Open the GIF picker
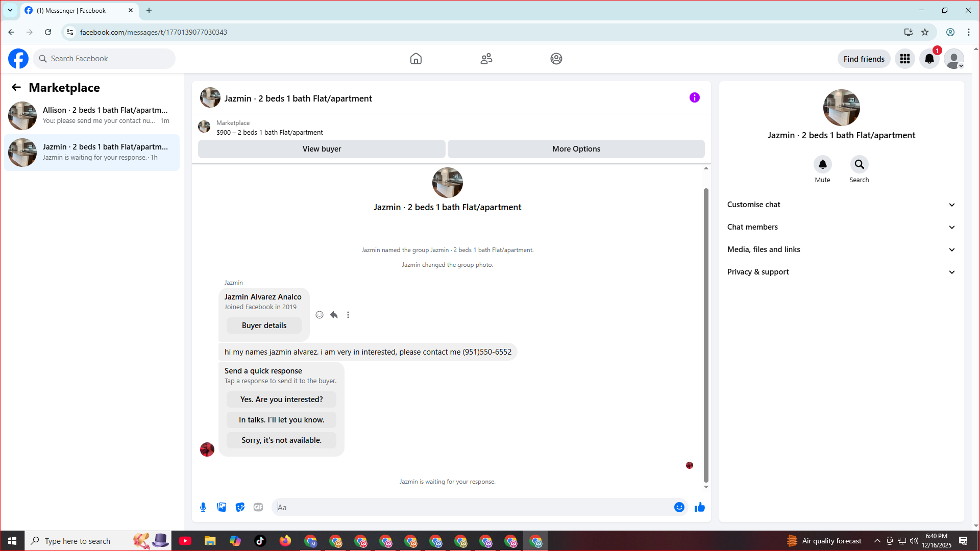 click(258, 507)
